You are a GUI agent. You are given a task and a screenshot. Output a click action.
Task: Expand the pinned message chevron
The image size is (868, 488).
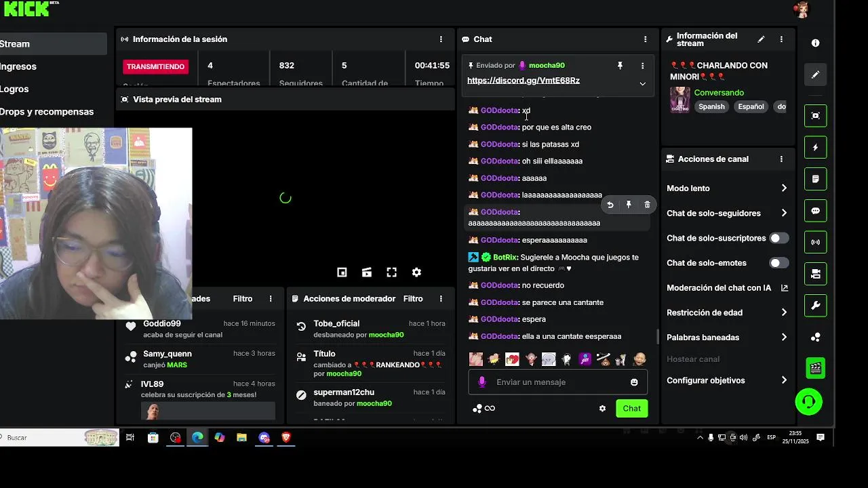pos(642,84)
